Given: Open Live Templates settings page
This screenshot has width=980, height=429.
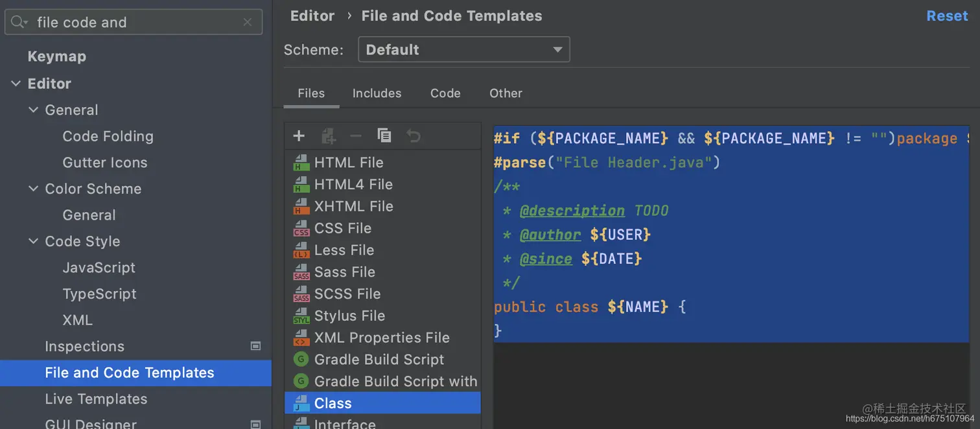Looking at the screenshot, I should tap(96, 399).
